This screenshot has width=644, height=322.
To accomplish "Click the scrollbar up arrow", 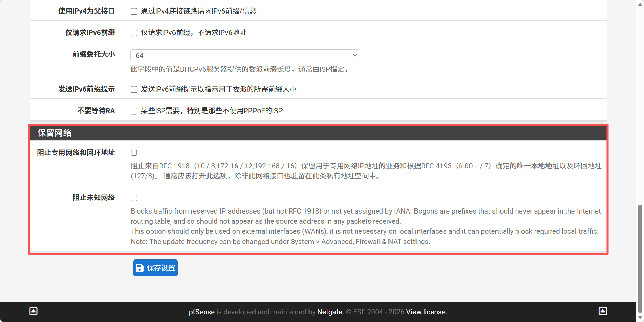I will [640, 4].
